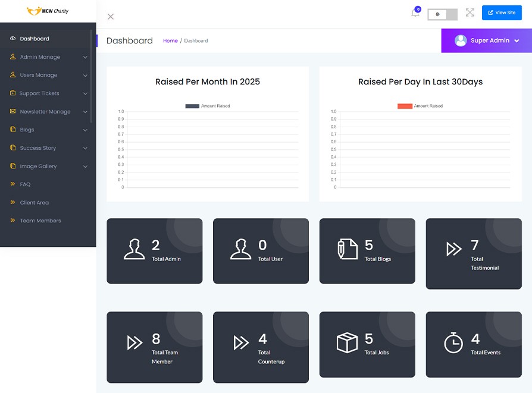This screenshot has height=393, width=532.
Task: Enter fullscreen with the expand icon
Action: [470, 12]
